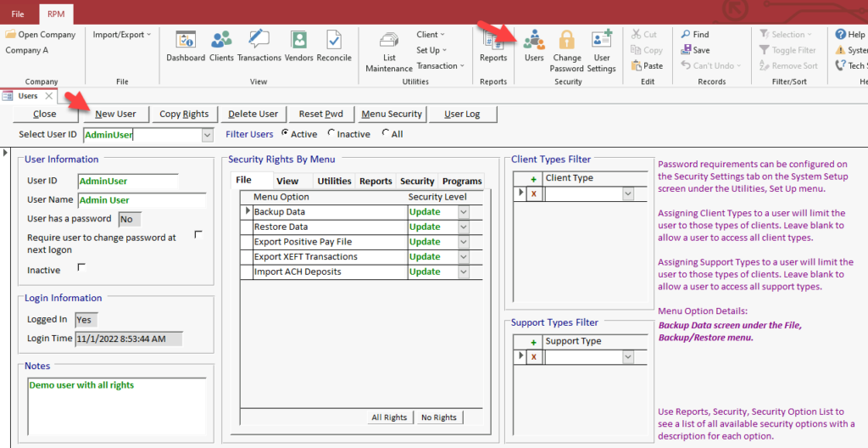Open the Dashboard view icon
Screen dimensions: 868x448
(186, 40)
